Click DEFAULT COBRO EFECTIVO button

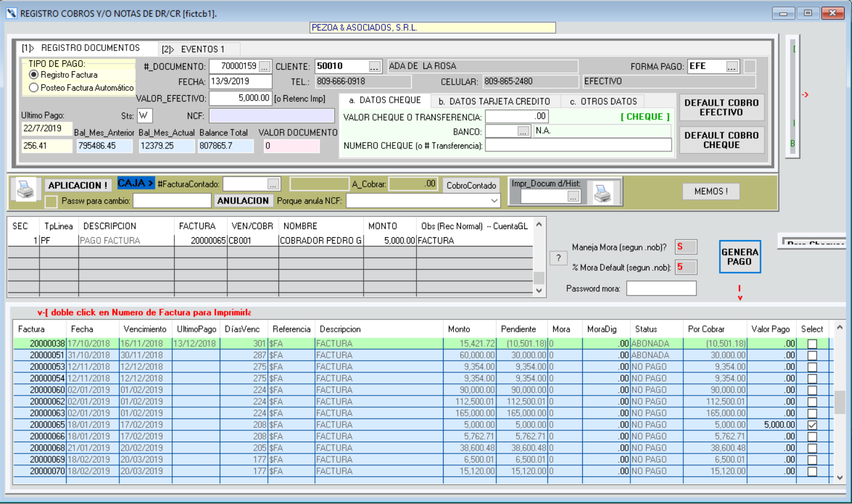pos(722,107)
